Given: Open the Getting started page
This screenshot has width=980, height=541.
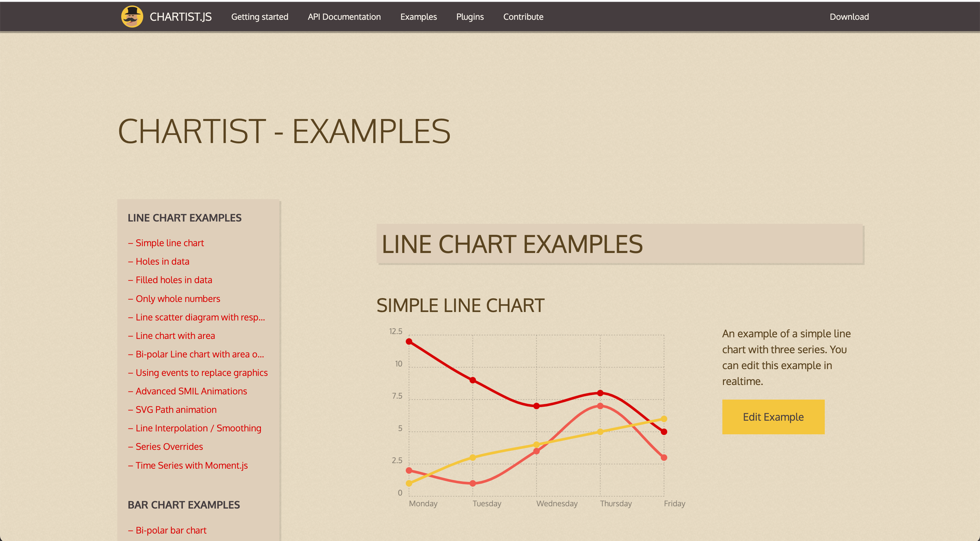Looking at the screenshot, I should [260, 17].
